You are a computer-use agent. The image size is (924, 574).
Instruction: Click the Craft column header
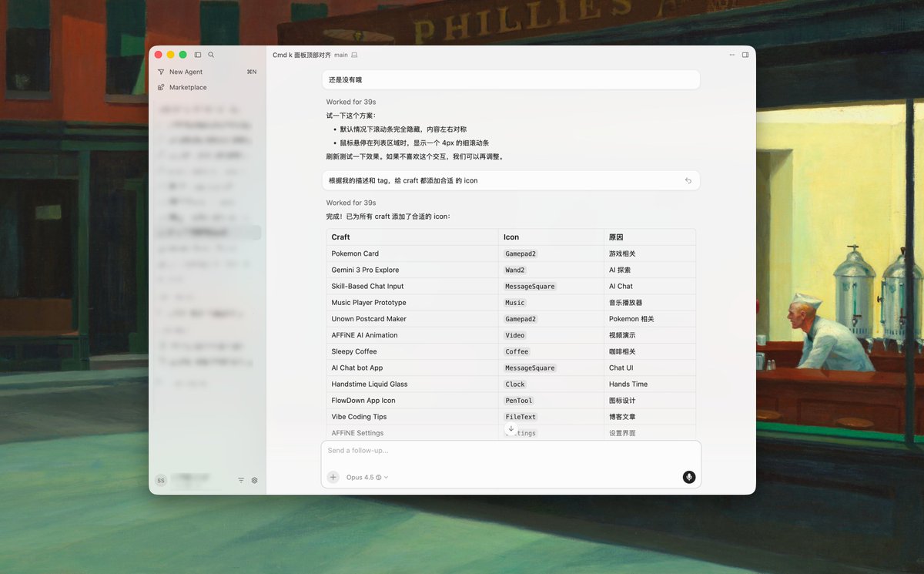coord(412,237)
